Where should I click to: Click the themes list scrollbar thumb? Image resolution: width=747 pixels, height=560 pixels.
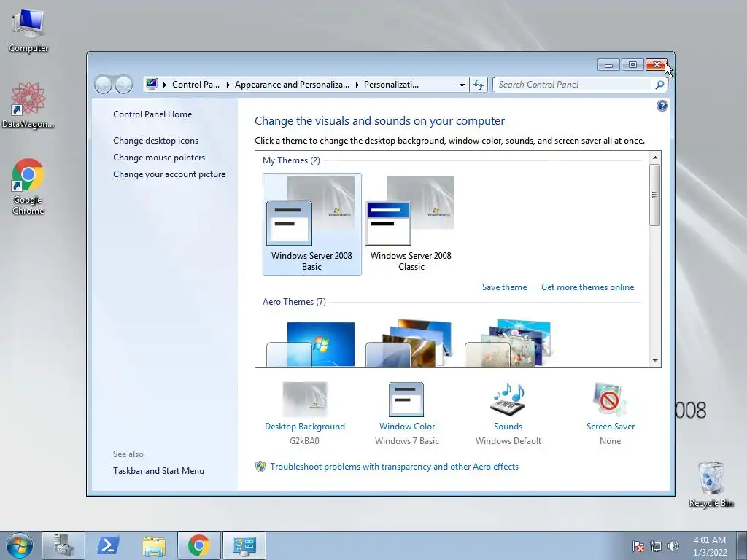654,195
